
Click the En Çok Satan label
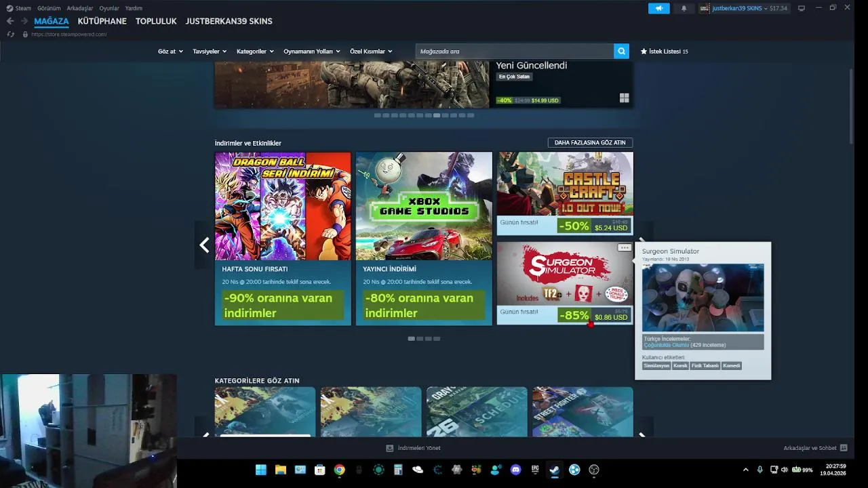514,77
